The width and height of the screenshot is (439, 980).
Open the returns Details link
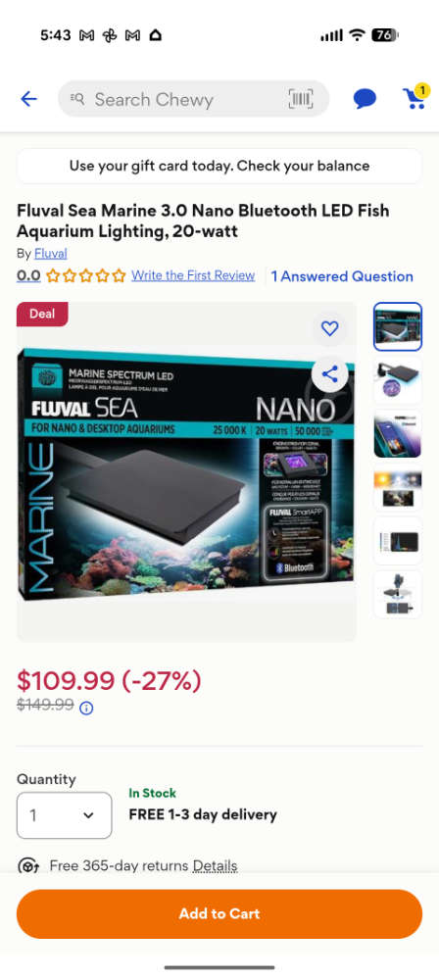point(216,866)
